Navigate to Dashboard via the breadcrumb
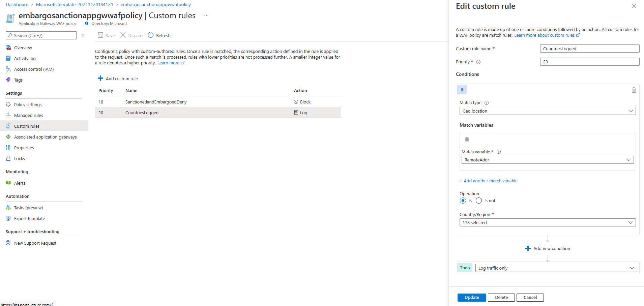The image size is (644, 306). pos(17,4)
